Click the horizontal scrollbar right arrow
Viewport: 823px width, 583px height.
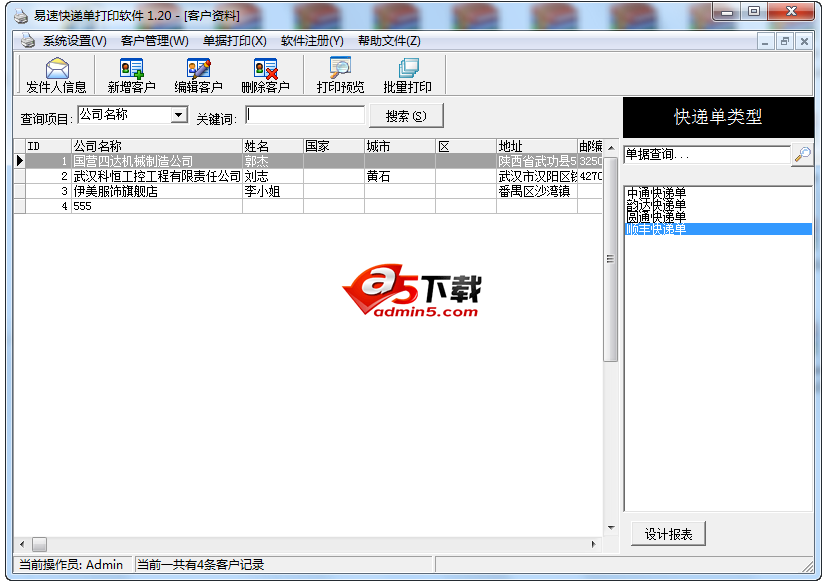594,544
